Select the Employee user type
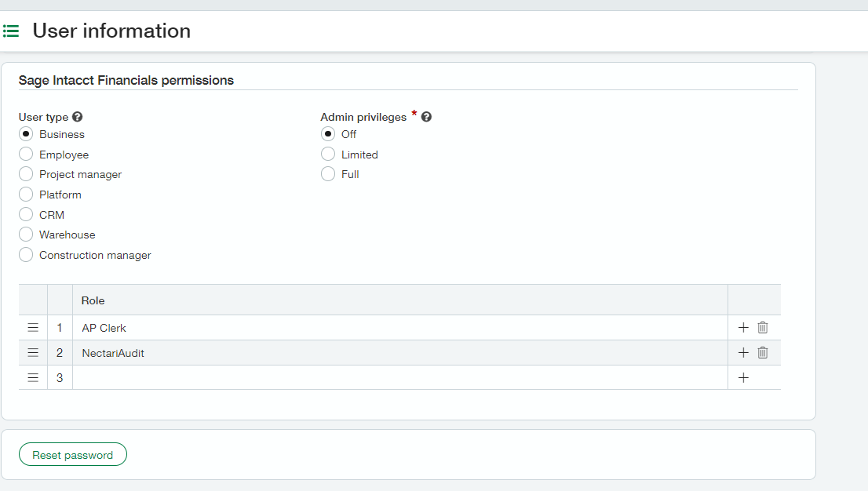Screen dimensions: 868x491 pyautogui.click(x=26, y=155)
